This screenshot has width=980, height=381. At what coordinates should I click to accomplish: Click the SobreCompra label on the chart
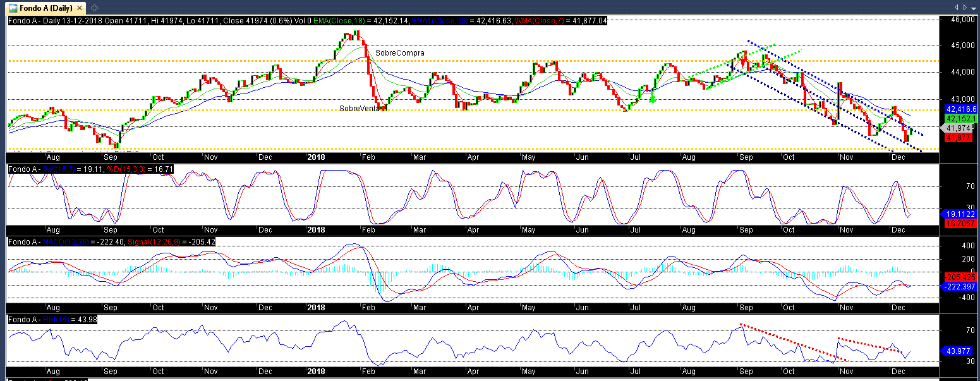click(x=399, y=53)
